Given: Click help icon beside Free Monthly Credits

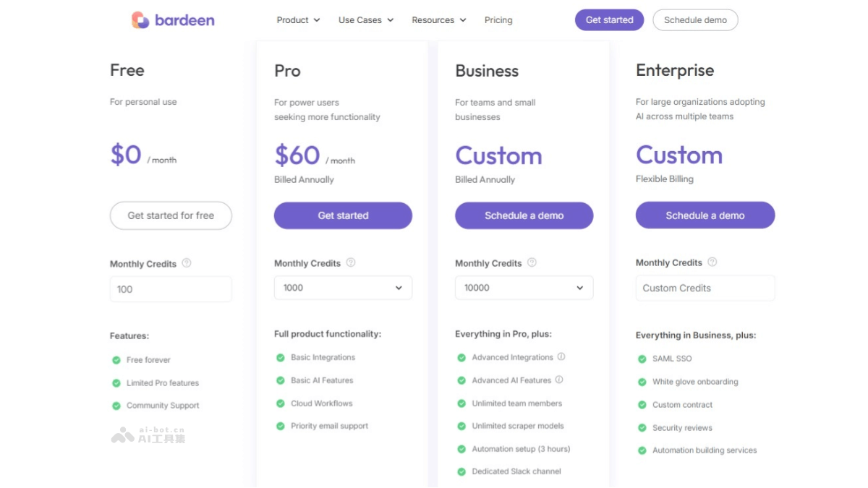Looking at the screenshot, I should [187, 263].
